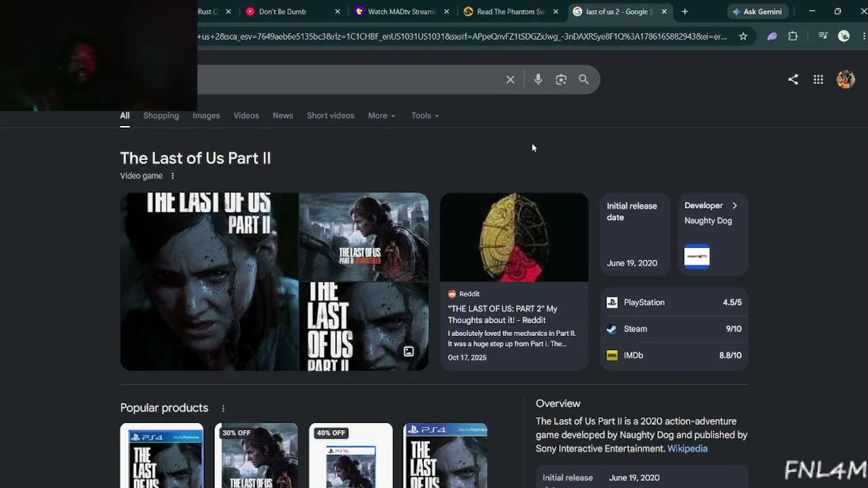Switch to Read The Phantom browser tab

510,12
